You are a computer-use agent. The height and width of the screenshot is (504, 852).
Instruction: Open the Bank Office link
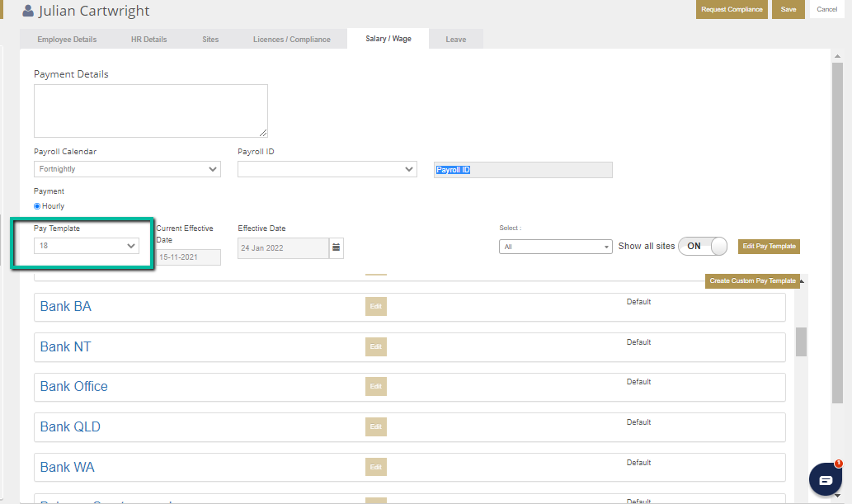point(74,387)
